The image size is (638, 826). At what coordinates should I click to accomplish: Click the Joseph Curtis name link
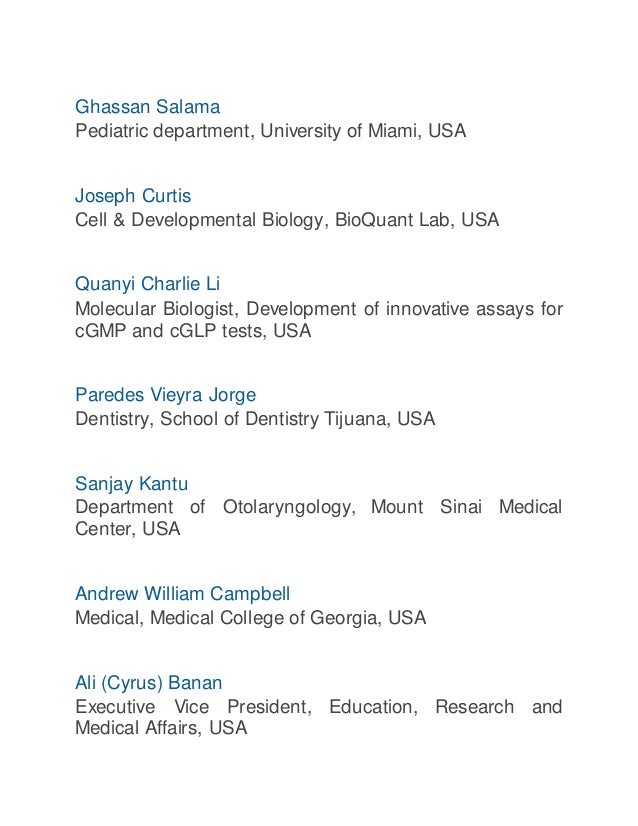tap(133, 196)
